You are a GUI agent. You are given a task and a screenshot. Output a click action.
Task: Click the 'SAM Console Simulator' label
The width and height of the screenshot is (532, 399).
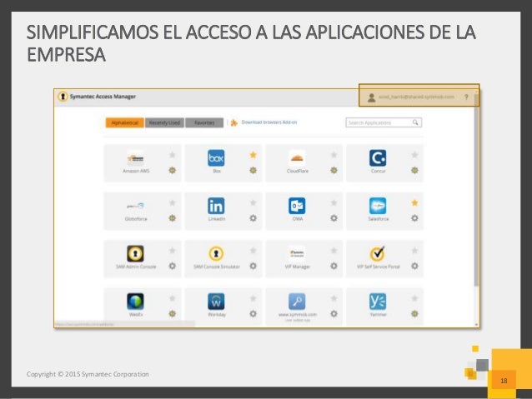217,267
